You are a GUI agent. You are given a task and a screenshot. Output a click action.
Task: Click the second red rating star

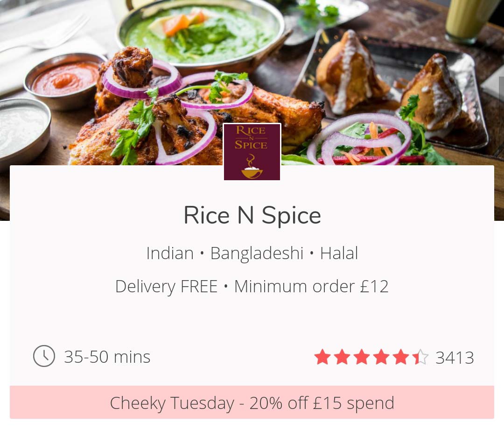click(342, 357)
